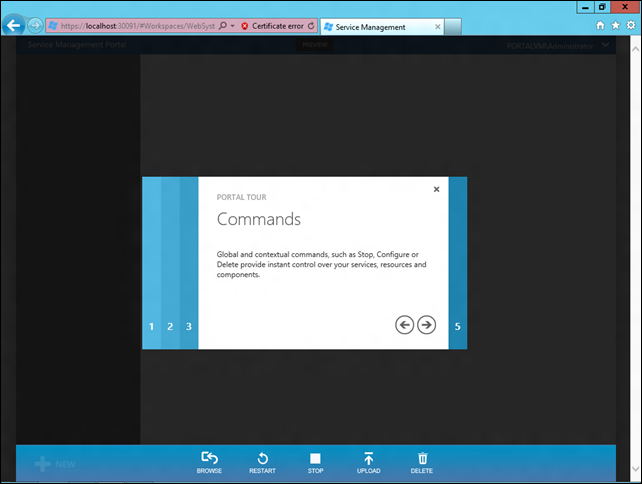Image resolution: width=642 pixels, height=484 pixels.
Task: Select the Upload command icon
Action: [x=368, y=458]
